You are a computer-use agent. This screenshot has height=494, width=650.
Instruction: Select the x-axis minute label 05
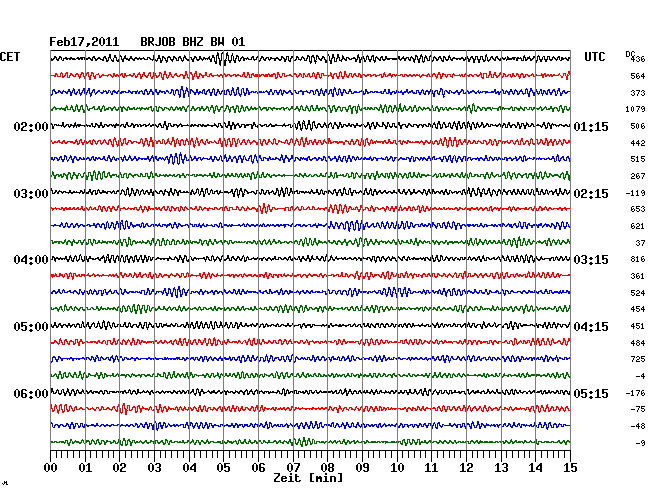224,468
